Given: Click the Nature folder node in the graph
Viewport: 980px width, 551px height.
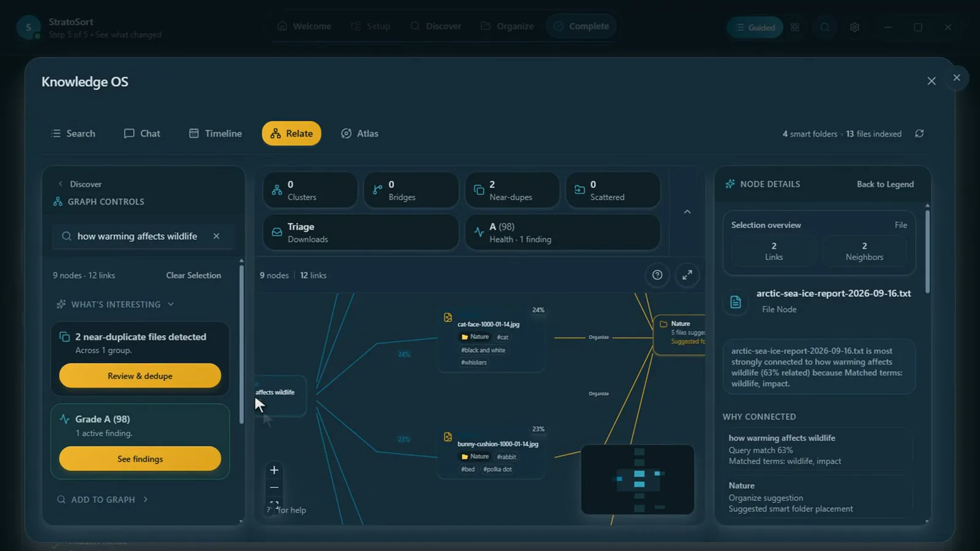Looking at the screenshot, I should click(x=680, y=334).
